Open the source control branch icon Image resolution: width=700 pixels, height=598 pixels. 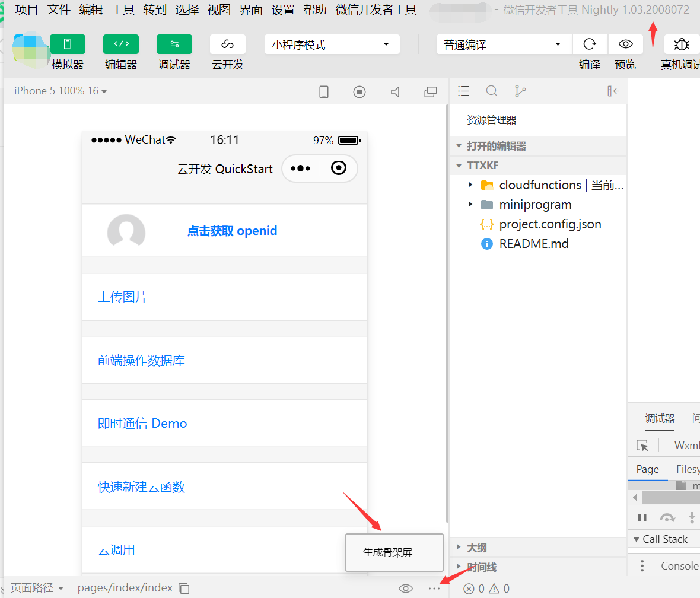pos(520,91)
